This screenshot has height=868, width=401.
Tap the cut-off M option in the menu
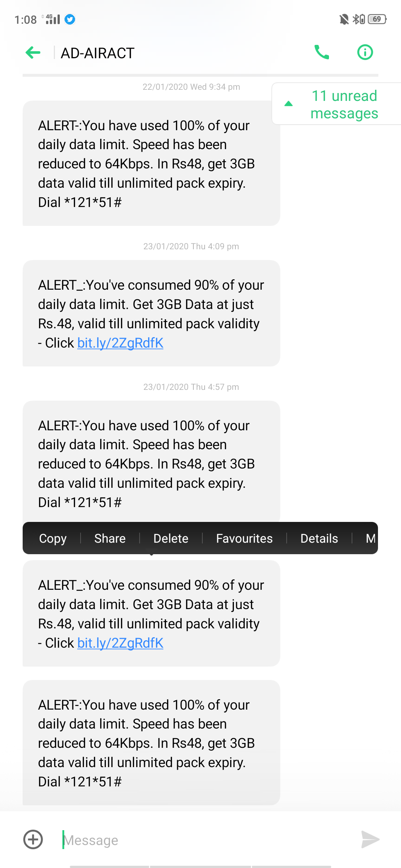(x=370, y=538)
